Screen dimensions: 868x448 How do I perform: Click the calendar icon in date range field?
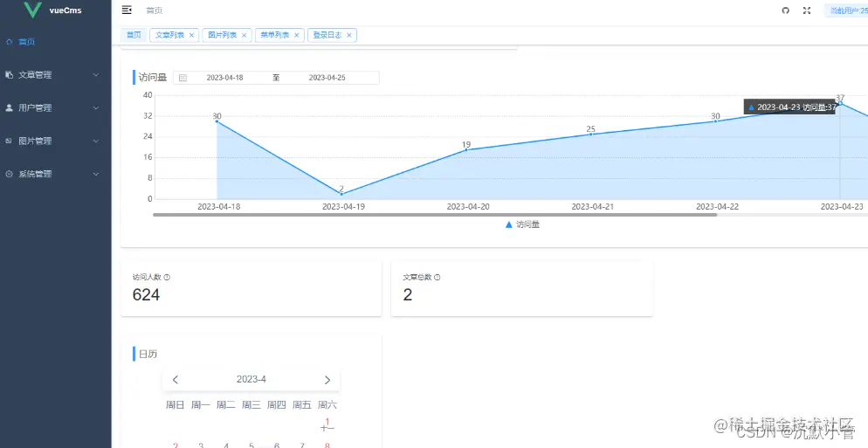coord(183,78)
